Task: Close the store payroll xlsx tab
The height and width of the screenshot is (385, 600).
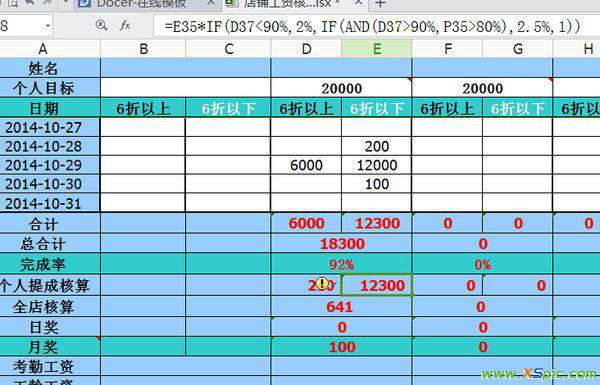Action: [359, 3]
